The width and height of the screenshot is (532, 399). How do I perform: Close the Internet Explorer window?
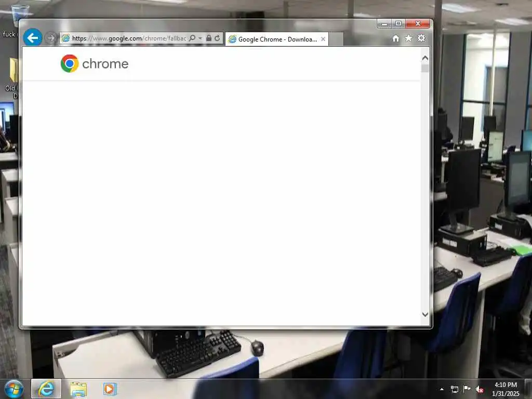(x=418, y=24)
